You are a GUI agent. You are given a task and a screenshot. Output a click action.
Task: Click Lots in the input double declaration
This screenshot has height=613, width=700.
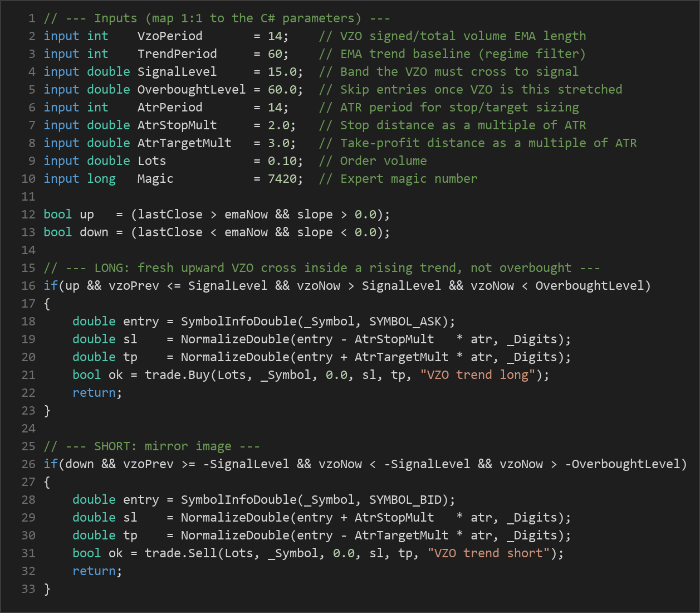pyautogui.click(x=152, y=161)
